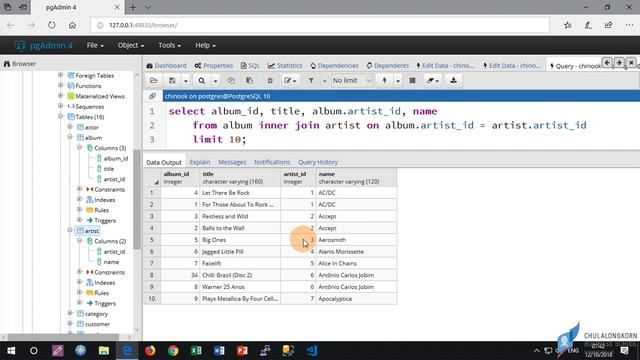Open the No limit row-limit combo box
640x360 pixels.
click(351, 81)
